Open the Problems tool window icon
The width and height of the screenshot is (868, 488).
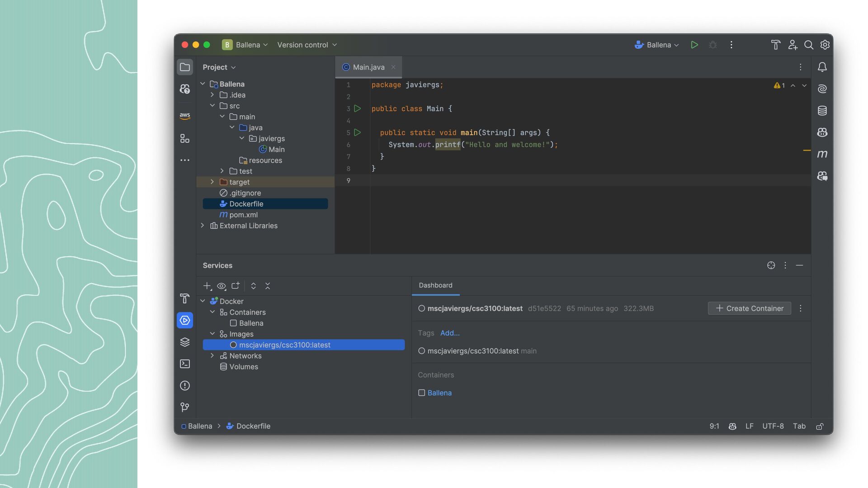(x=185, y=385)
